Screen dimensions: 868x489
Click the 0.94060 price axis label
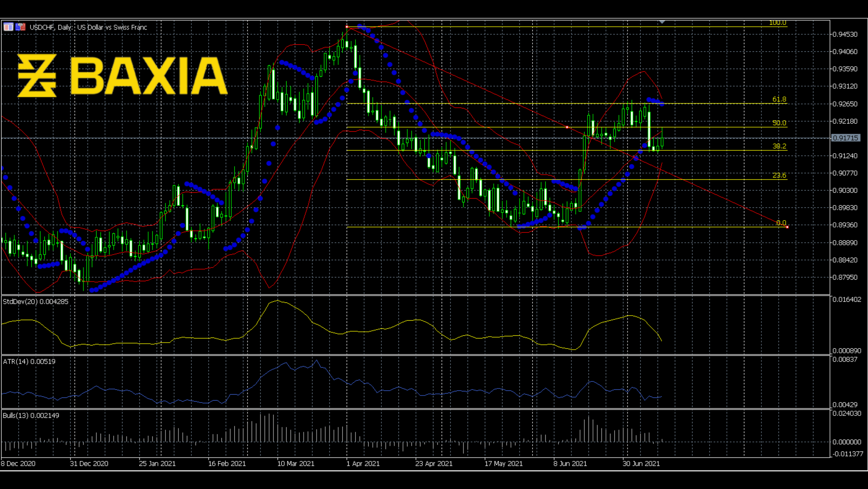(x=845, y=52)
